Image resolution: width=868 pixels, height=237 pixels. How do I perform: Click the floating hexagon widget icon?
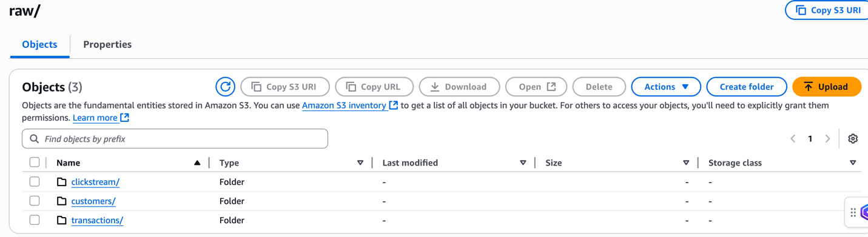[x=864, y=212]
